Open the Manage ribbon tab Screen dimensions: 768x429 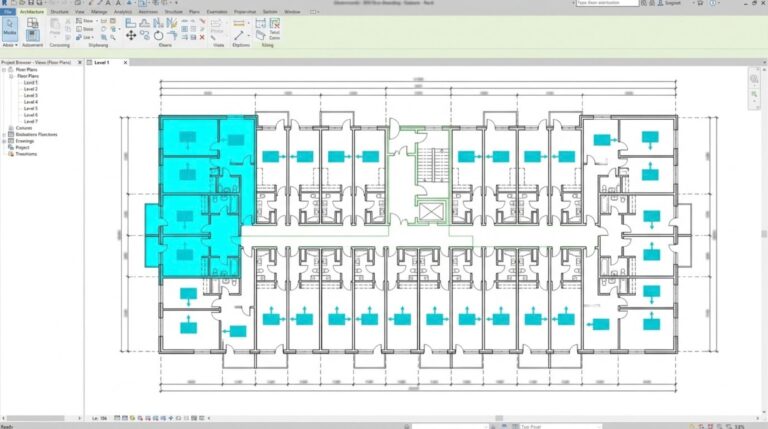(x=99, y=12)
